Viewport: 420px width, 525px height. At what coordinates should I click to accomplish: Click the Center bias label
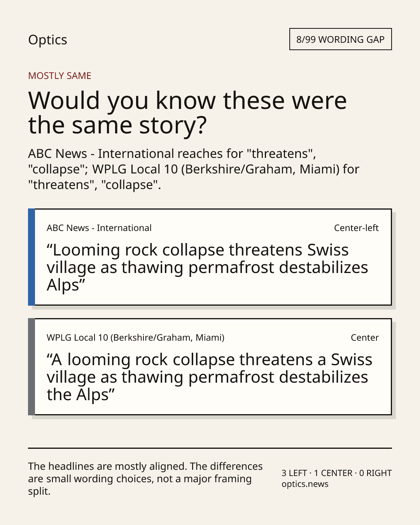click(x=365, y=338)
